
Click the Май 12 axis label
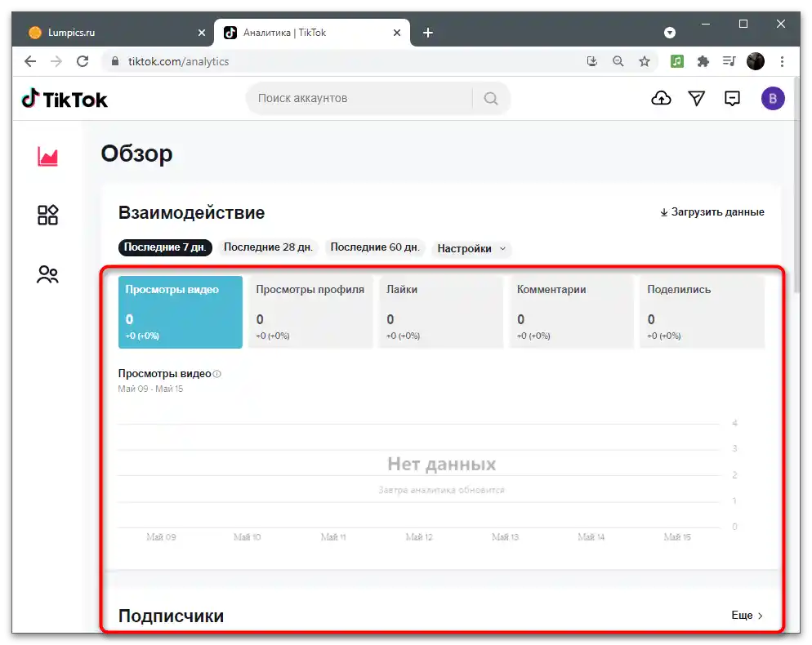click(419, 537)
